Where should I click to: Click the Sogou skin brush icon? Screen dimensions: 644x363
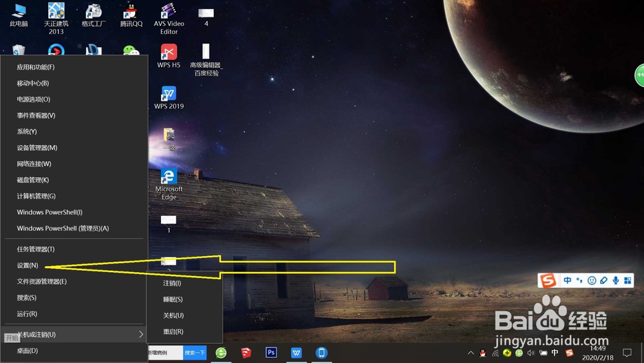(x=603, y=280)
